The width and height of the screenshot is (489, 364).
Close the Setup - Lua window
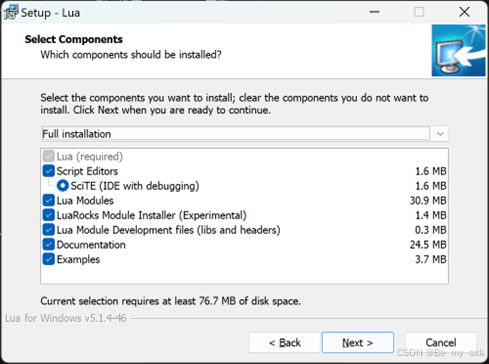coord(464,12)
